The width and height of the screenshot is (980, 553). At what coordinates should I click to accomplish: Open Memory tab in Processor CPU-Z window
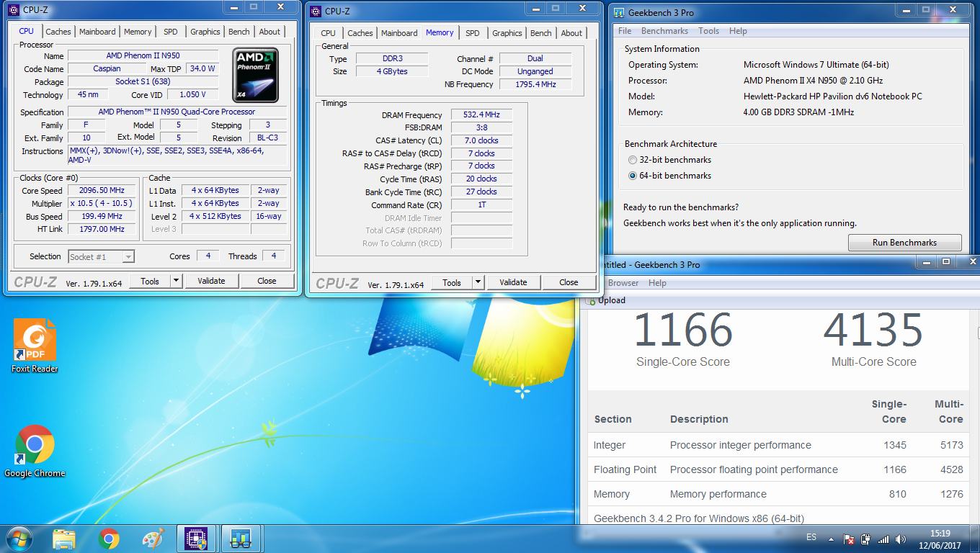point(138,32)
